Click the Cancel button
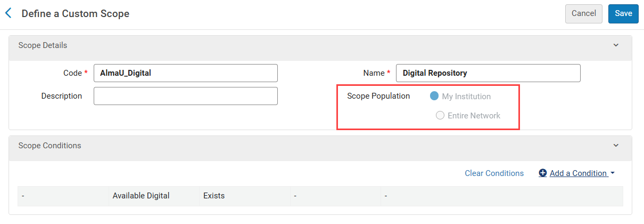 coord(584,14)
